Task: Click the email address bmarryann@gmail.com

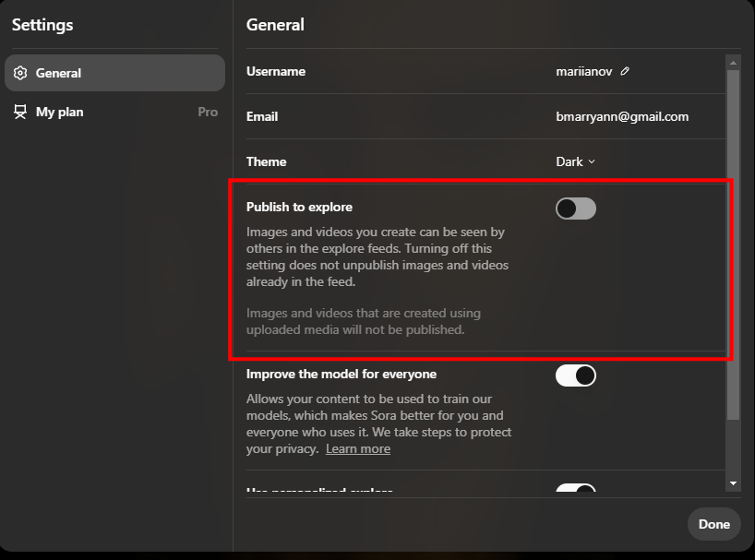Action: point(621,116)
